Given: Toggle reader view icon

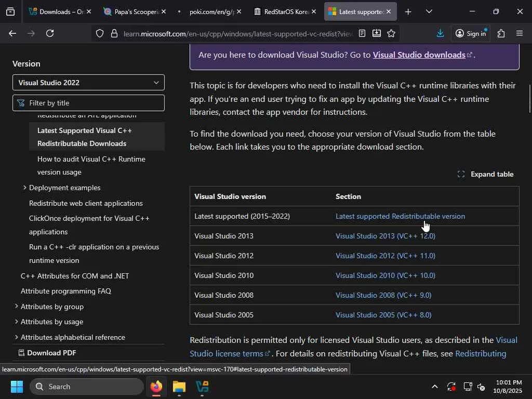Looking at the screenshot, I should pyautogui.click(x=362, y=33).
